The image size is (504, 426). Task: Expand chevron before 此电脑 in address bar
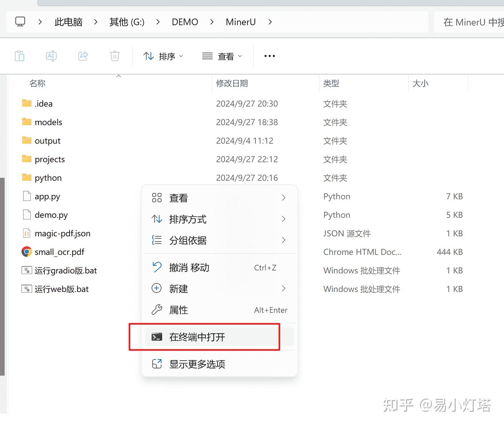click(40, 22)
